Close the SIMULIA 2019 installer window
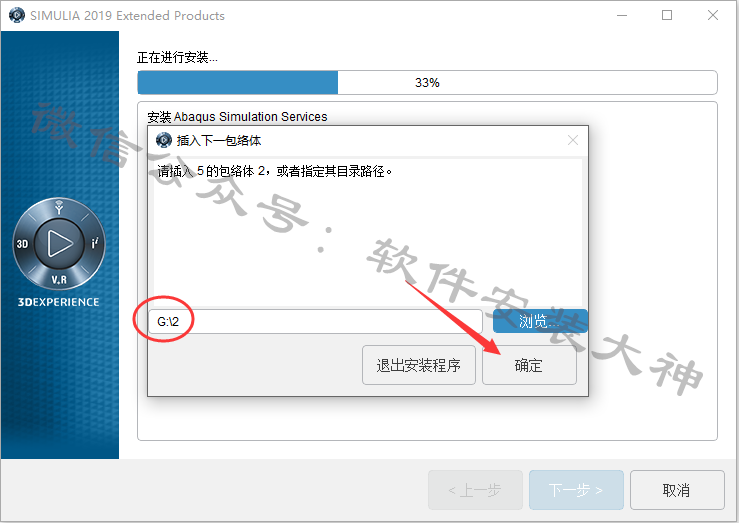 tap(713, 16)
